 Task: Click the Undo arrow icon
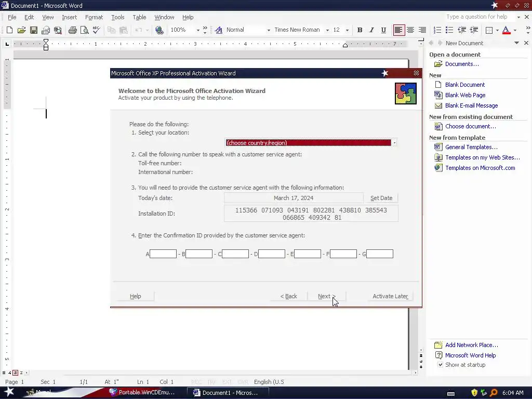138,30
